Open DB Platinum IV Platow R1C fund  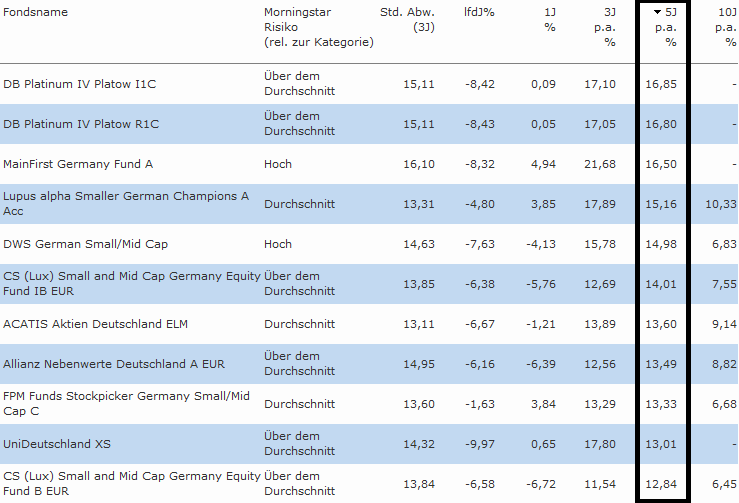[x=81, y=124]
